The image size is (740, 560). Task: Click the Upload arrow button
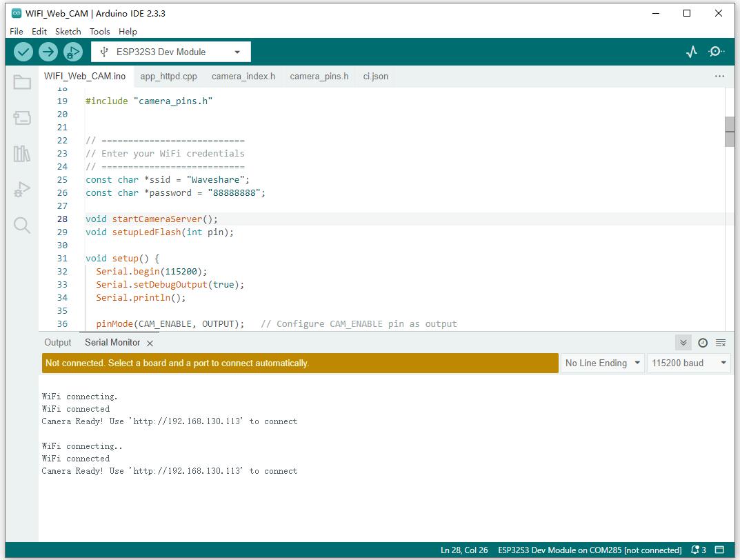(x=48, y=52)
